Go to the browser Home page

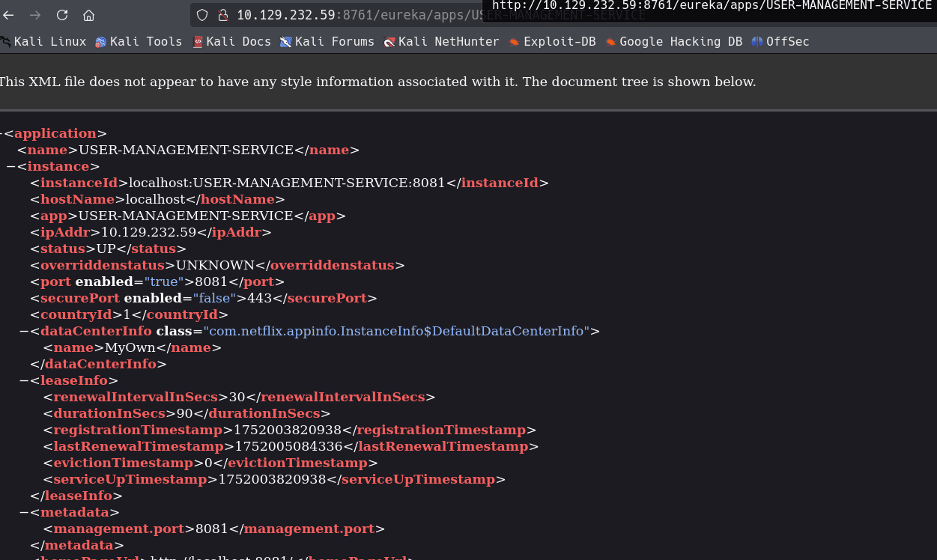(88, 15)
